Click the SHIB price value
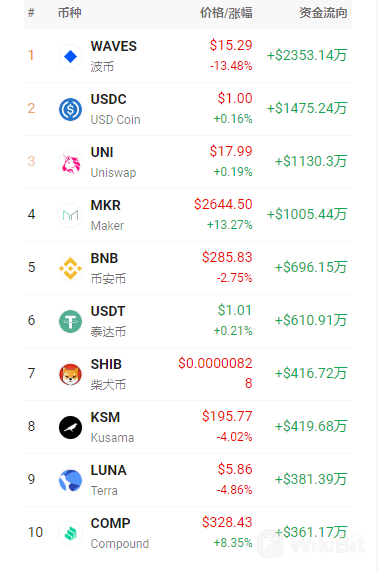378x572 pixels. (x=215, y=373)
